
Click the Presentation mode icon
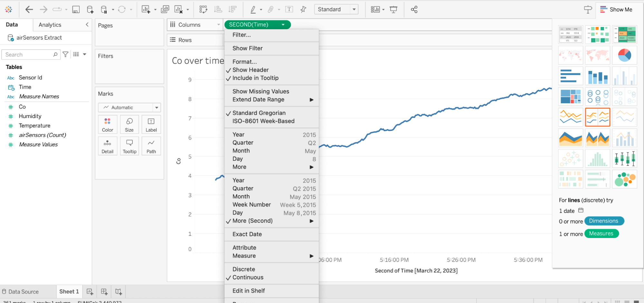[x=394, y=10]
